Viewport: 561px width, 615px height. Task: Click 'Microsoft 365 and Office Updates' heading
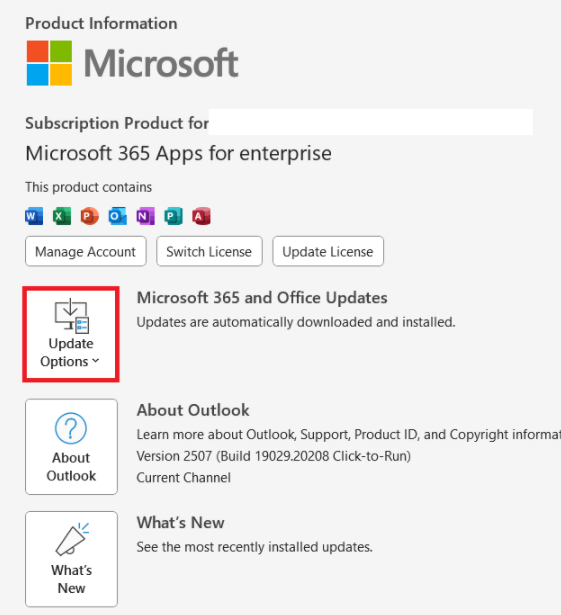262,298
